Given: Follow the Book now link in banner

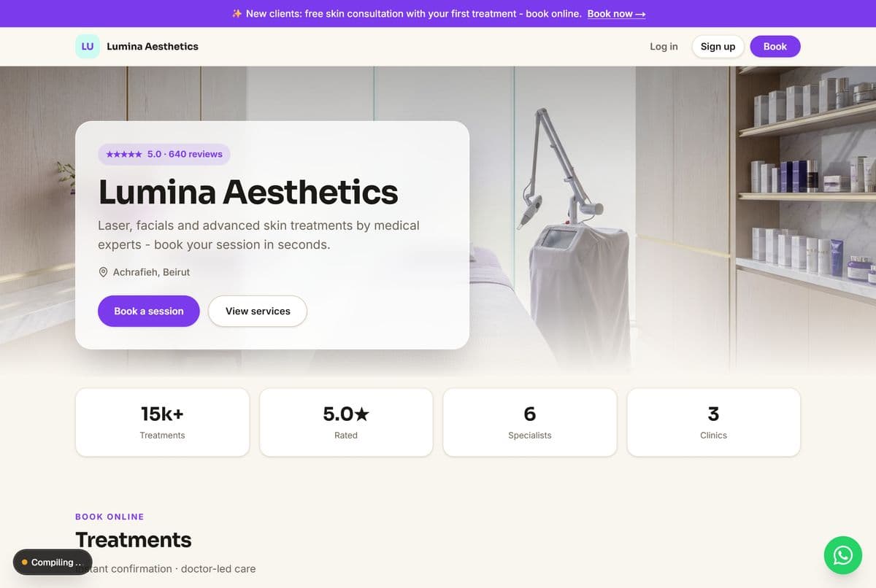Looking at the screenshot, I should [x=616, y=14].
